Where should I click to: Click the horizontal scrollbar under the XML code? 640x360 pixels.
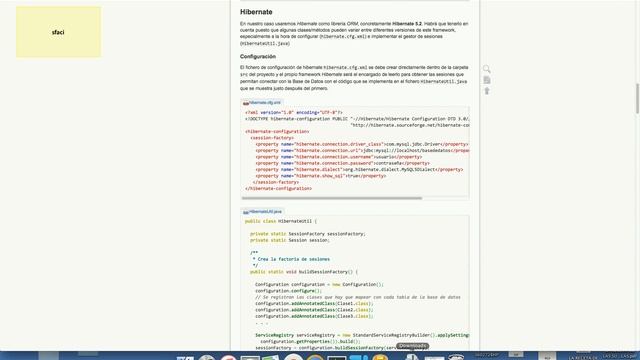click(x=332, y=198)
